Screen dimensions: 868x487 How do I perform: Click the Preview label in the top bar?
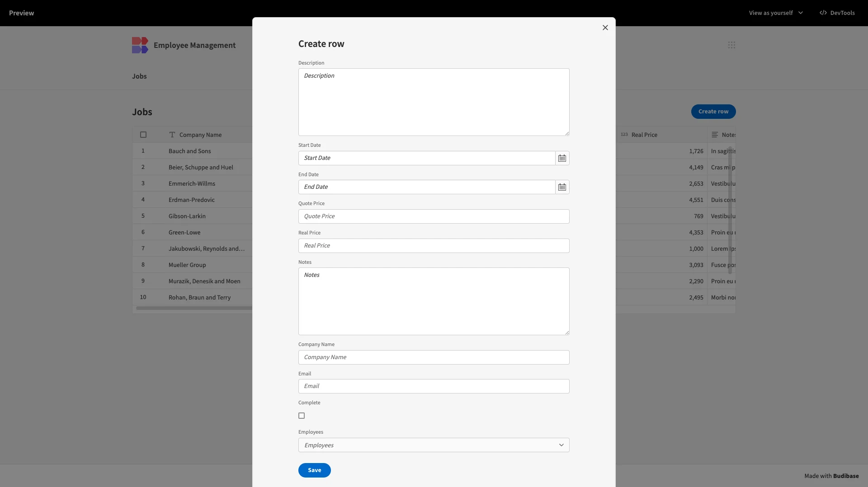21,13
